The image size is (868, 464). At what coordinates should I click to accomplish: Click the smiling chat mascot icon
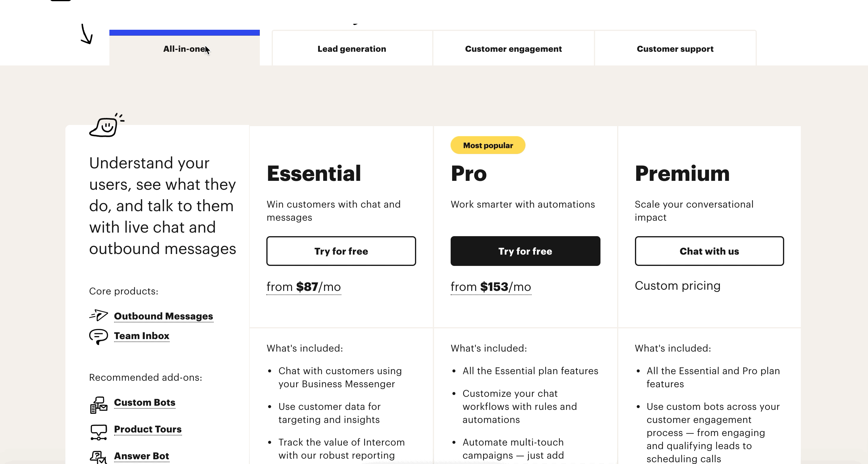(x=106, y=125)
